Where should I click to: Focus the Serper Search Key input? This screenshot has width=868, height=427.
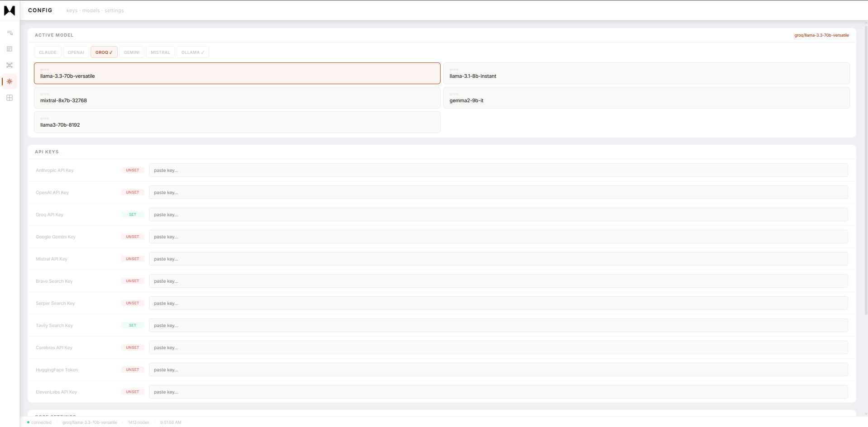point(499,303)
